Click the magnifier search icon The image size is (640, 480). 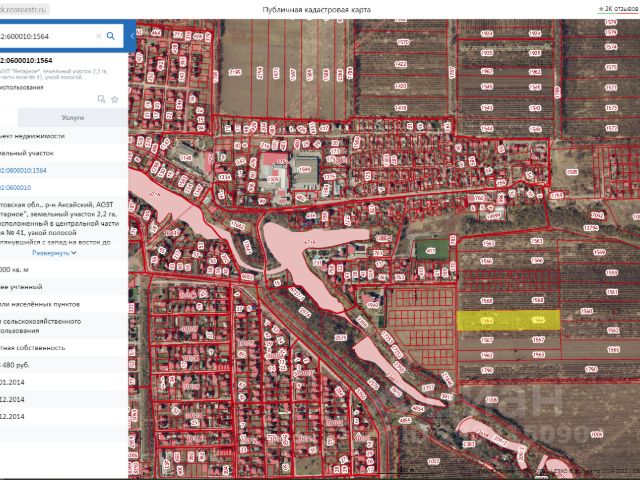point(111,36)
